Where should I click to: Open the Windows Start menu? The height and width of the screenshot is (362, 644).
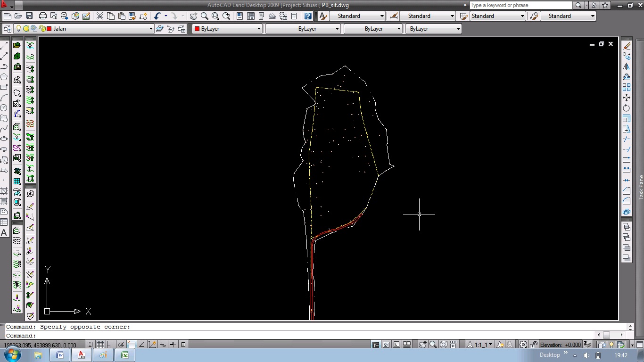tap(13, 355)
